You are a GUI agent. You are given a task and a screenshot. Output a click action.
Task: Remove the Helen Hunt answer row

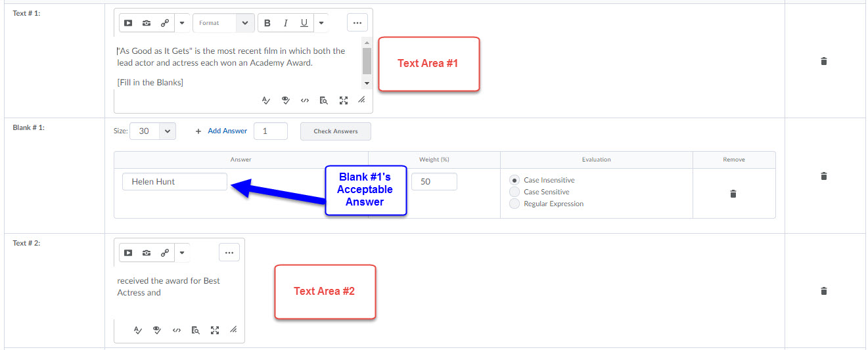(733, 194)
